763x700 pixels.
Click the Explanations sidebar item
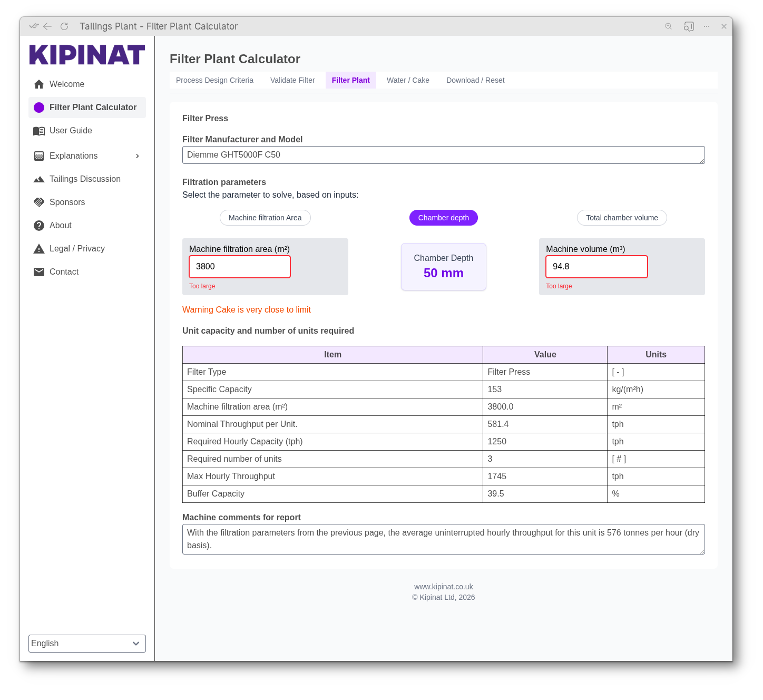coord(87,156)
